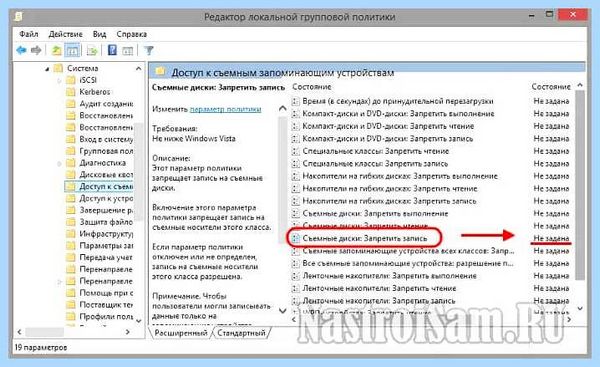This screenshot has width=600, height=367.
Task: Click the folder icon of 'Вход в систему'
Action: [x=71, y=139]
